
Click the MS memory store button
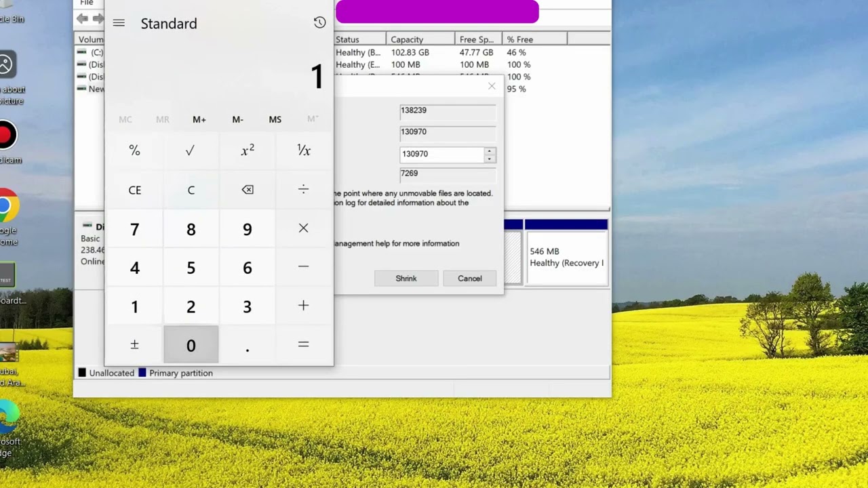tap(275, 119)
